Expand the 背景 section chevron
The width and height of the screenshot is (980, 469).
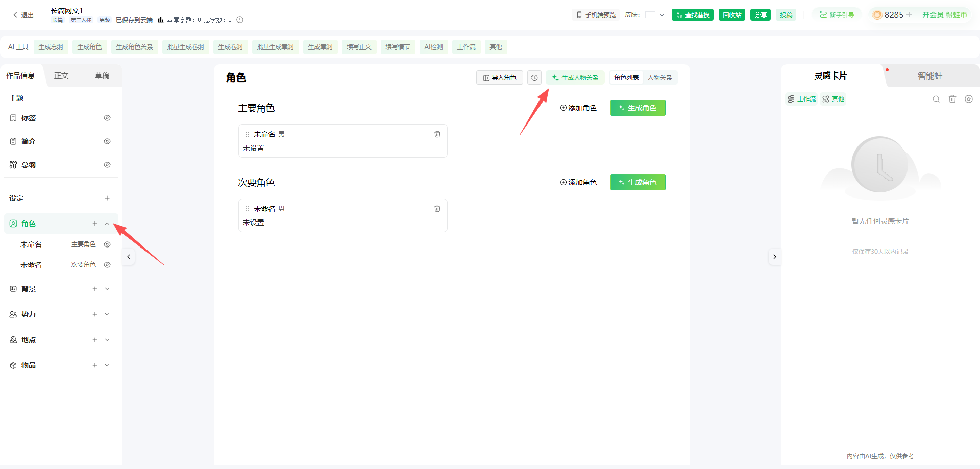coord(107,289)
